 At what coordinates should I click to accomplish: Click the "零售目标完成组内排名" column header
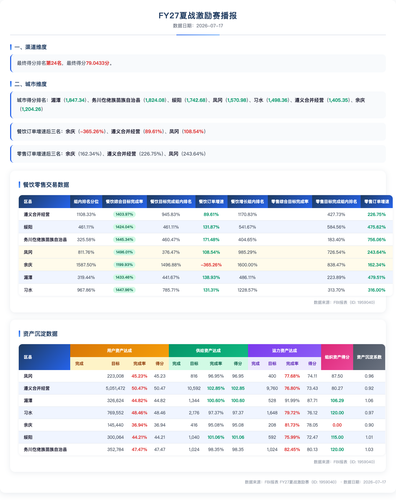coord(336,202)
